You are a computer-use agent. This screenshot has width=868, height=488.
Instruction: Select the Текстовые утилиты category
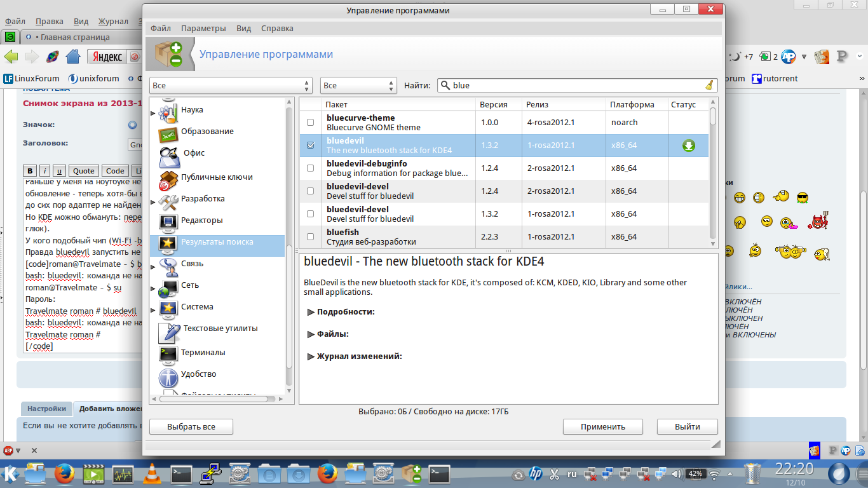219,329
